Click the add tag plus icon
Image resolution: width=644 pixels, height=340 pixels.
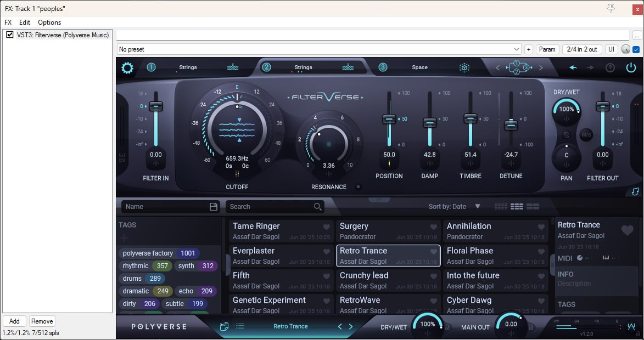[x=124, y=238]
